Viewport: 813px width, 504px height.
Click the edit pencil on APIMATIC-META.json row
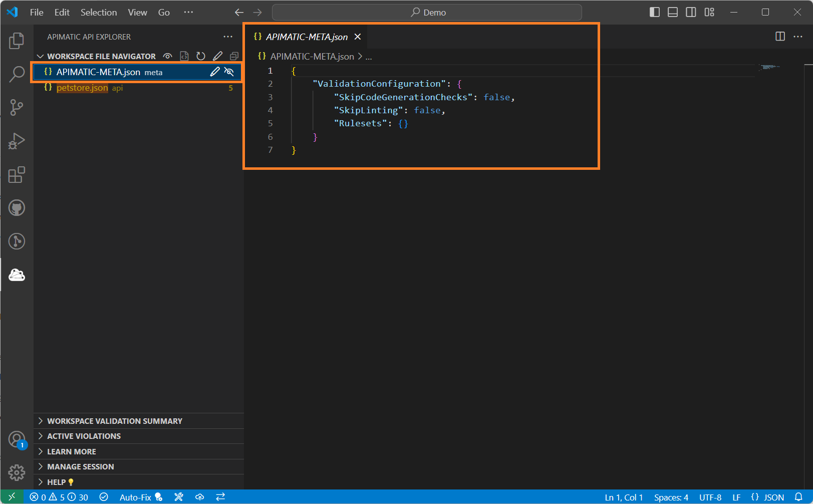(x=214, y=72)
